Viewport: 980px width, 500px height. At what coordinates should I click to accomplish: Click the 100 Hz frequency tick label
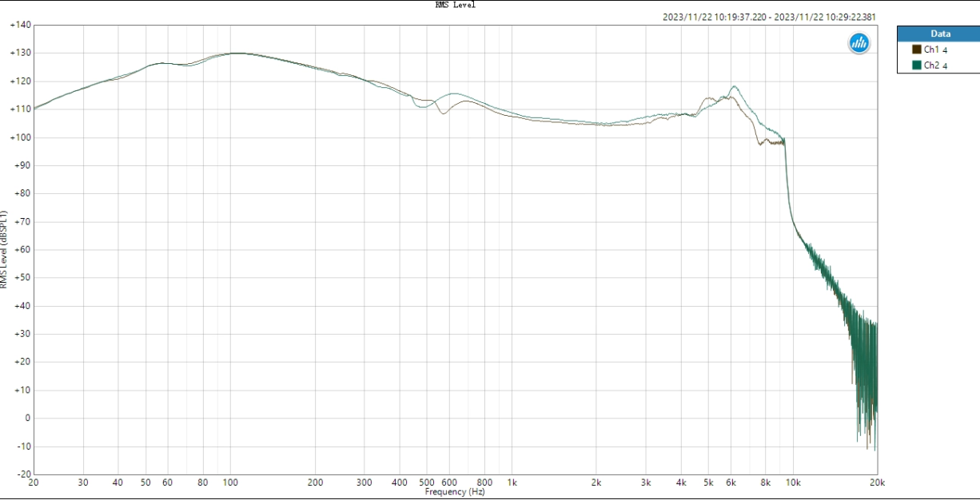[x=230, y=482]
